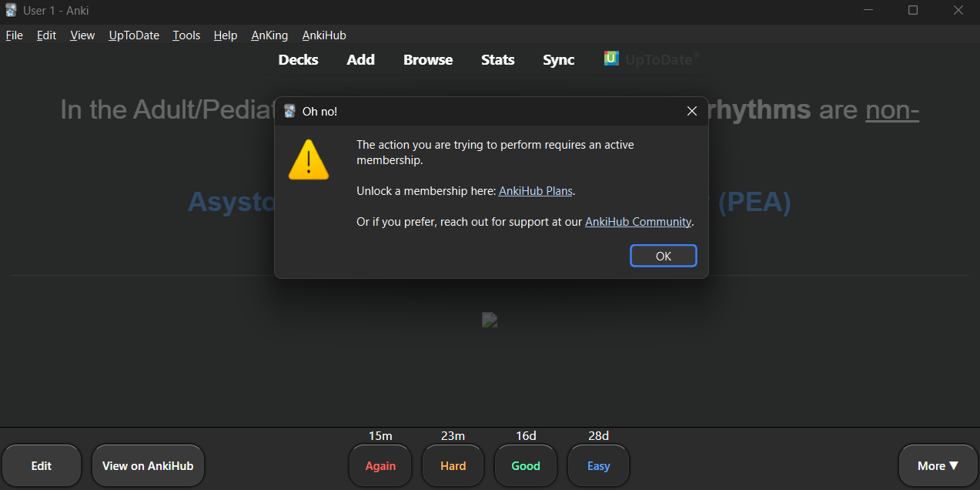Image resolution: width=980 pixels, height=490 pixels.
Task: Open the AnkiHub Plans link
Action: tap(536, 191)
